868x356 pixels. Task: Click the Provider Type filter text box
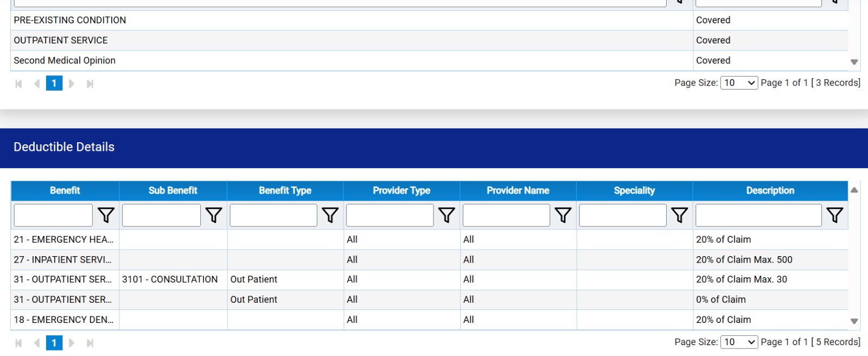pos(390,215)
